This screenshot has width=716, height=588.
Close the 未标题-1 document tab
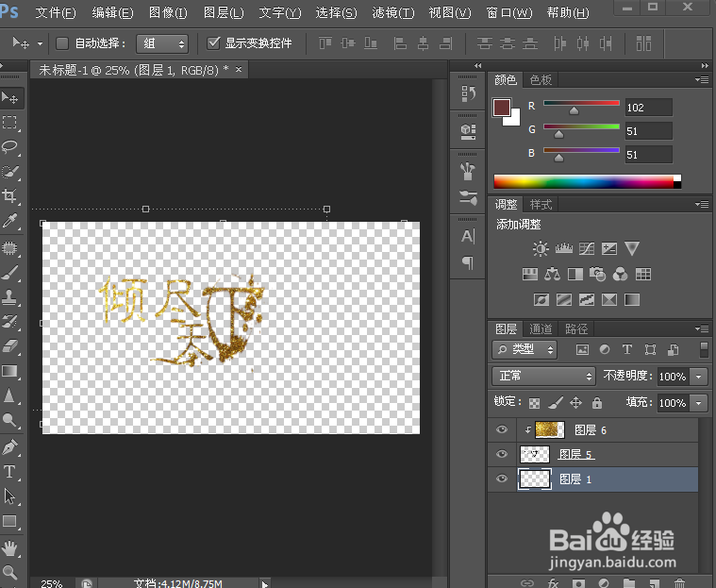239,70
